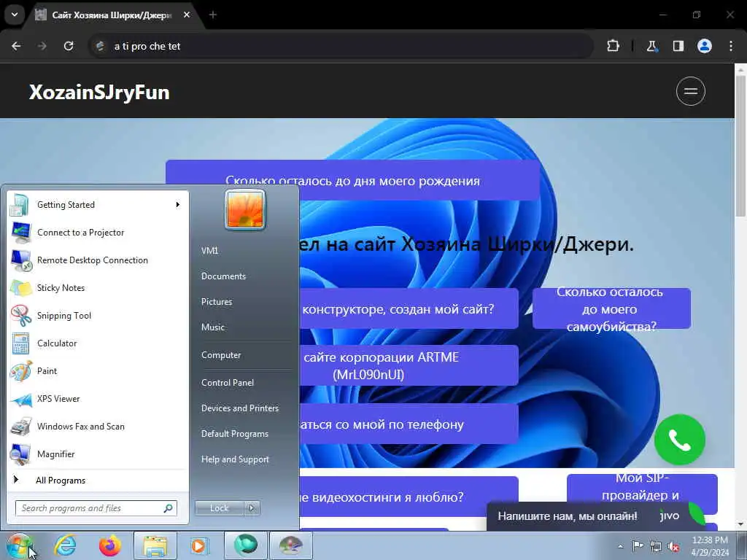Click the browser Back arrow
Image resolution: width=747 pixels, height=560 pixels.
(16, 46)
